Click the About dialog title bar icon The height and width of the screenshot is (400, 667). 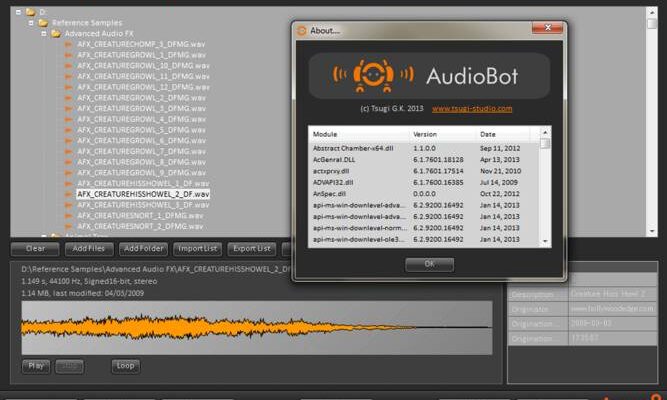pos(302,30)
